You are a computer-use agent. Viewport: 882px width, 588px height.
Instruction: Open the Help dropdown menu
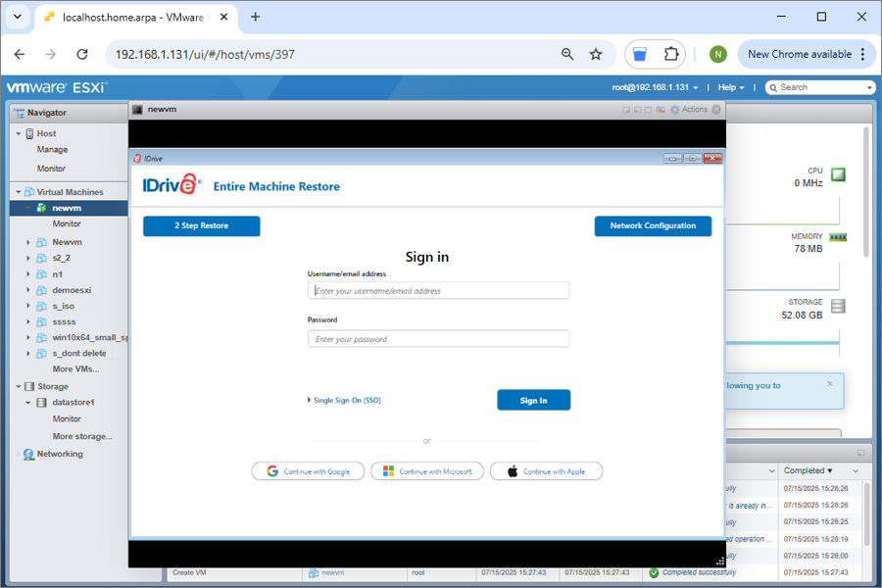[x=731, y=88]
